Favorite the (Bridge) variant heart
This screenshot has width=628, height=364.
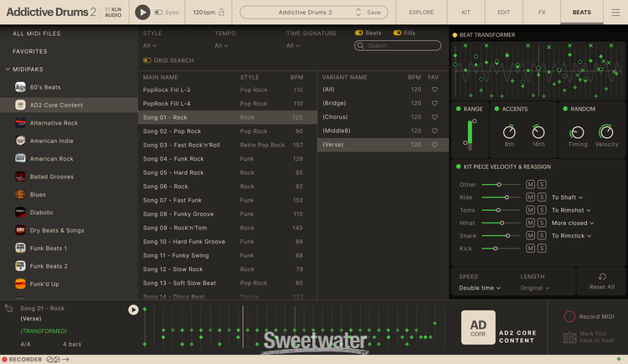(x=435, y=103)
